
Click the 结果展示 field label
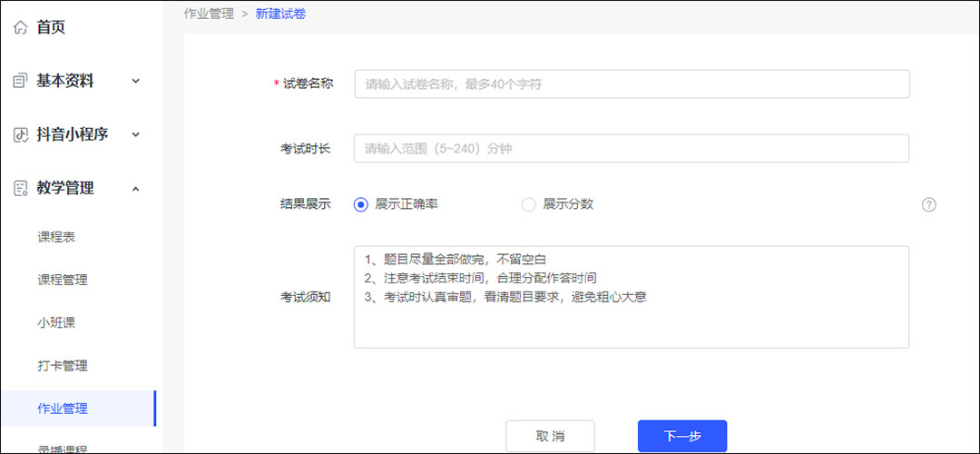click(x=306, y=204)
